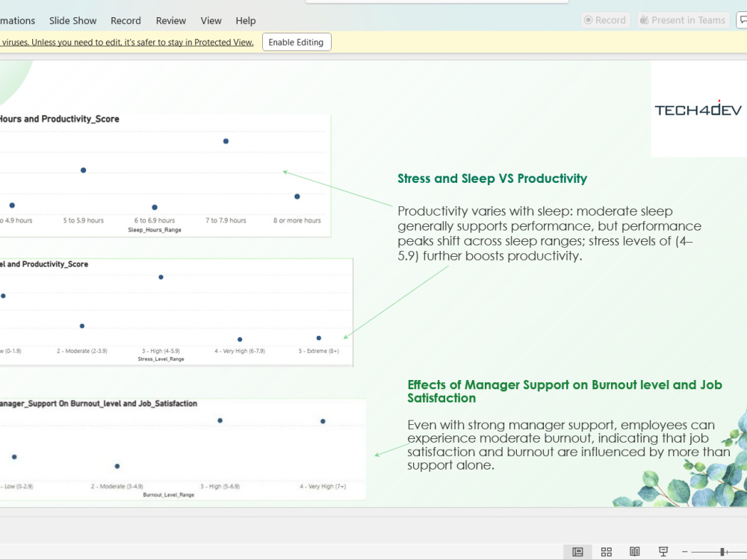Click the data point above '7 to 7.9 hours'
Image resolution: width=747 pixels, height=560 pixels.
[226, 141]
